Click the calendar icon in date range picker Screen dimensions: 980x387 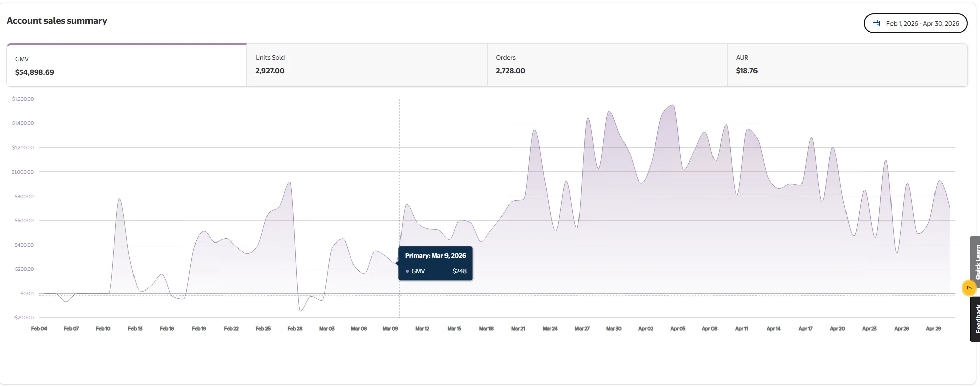[876, 23]
